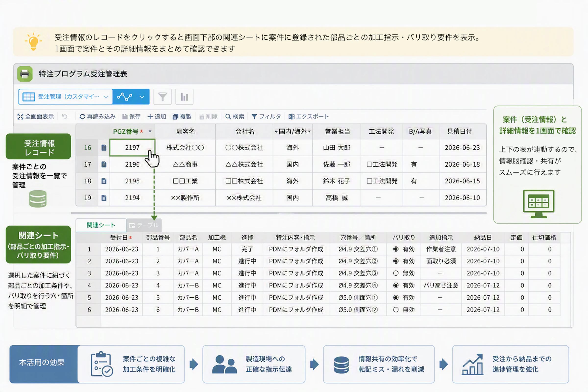Open the funnel filter icon button

(162, 97)
